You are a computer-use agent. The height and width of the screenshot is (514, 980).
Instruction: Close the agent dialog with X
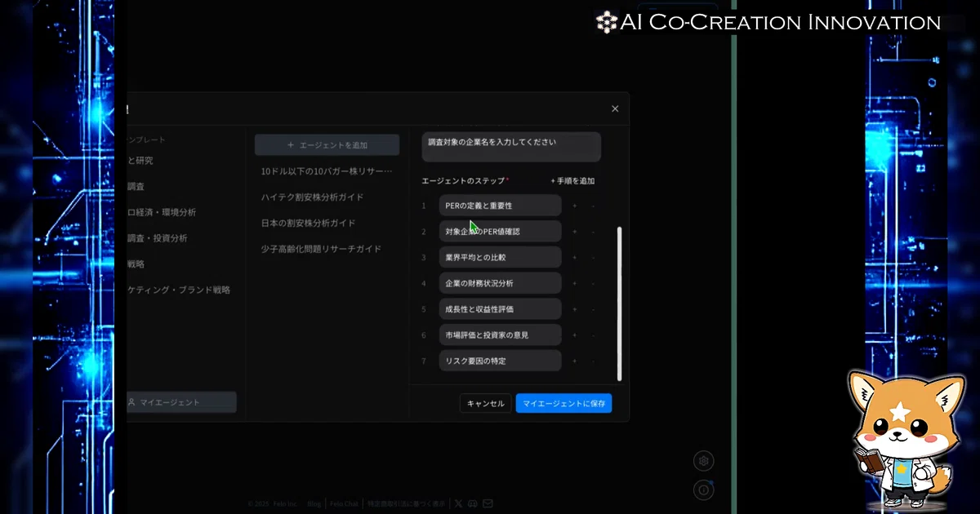coord(615,109)
